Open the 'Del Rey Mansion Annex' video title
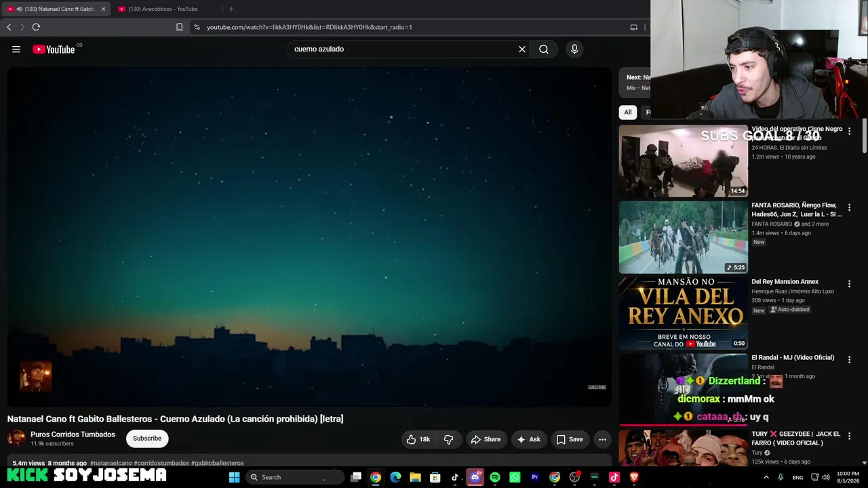The height and width of the screenshot is (488, 868). pos(785,281)
